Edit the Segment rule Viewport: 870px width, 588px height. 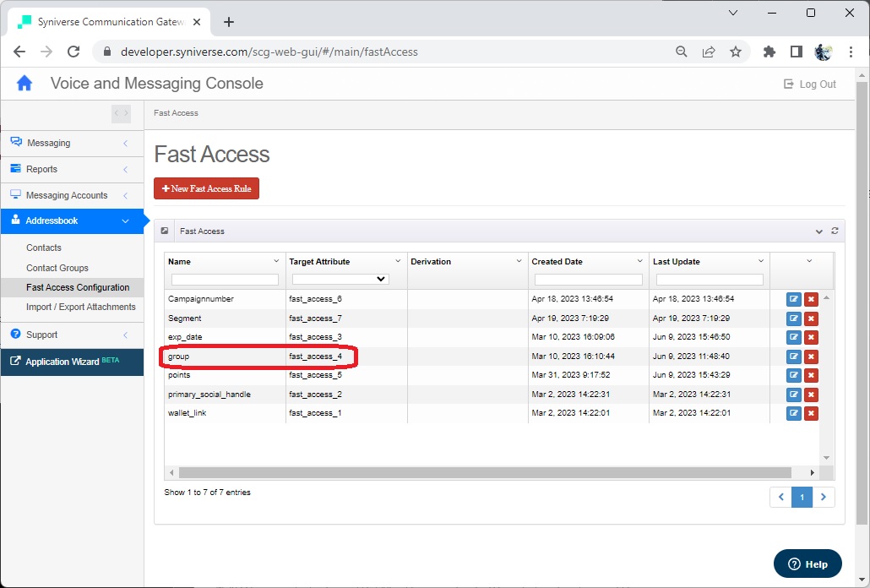pos(793,318)
